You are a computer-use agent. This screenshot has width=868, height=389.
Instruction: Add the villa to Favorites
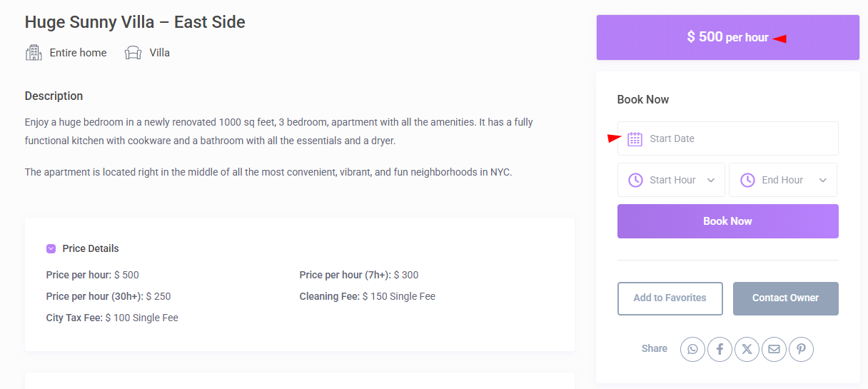pos(670,298)
